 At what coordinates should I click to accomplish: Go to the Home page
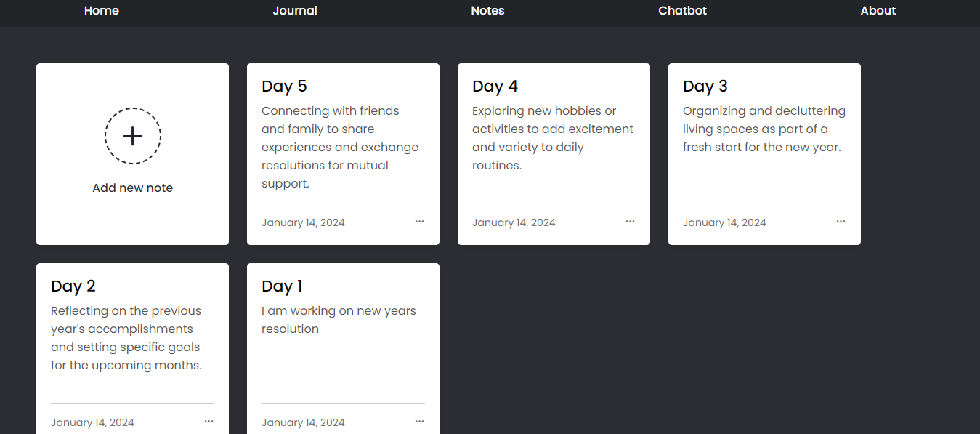tap(102, 10)
